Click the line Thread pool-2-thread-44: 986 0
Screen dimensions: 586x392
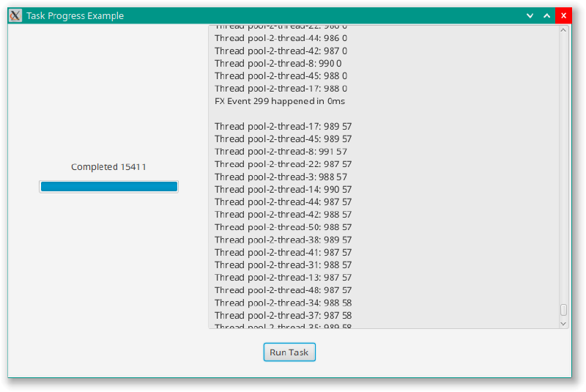pos(281,38)
